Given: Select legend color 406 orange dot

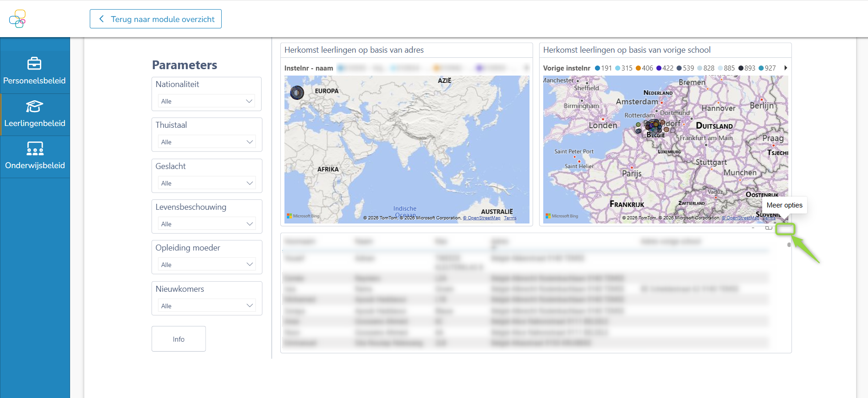Looking at the screenshot, I should pos(638,68).
